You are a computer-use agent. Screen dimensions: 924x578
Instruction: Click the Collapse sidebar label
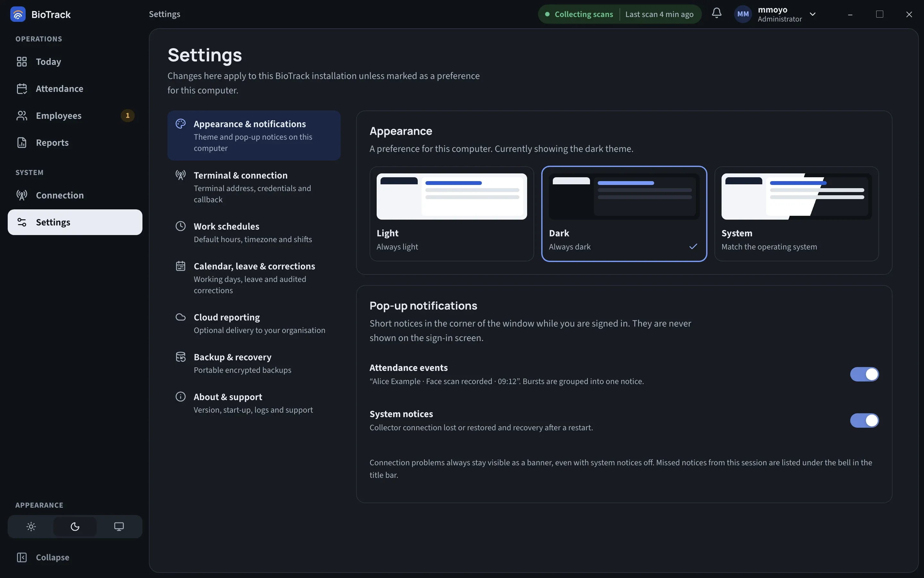coord(53,557)
